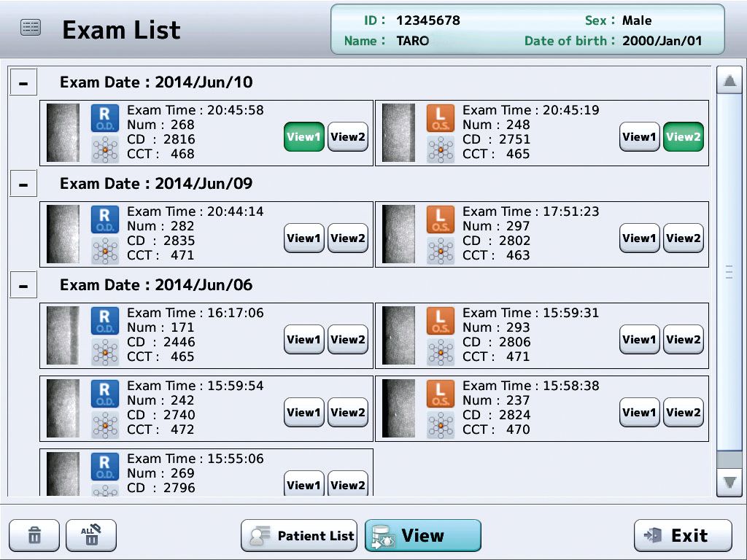Toggle View2 for exam at 17:51:23
This screenshot has width=747, height=560.
[683, 238]
